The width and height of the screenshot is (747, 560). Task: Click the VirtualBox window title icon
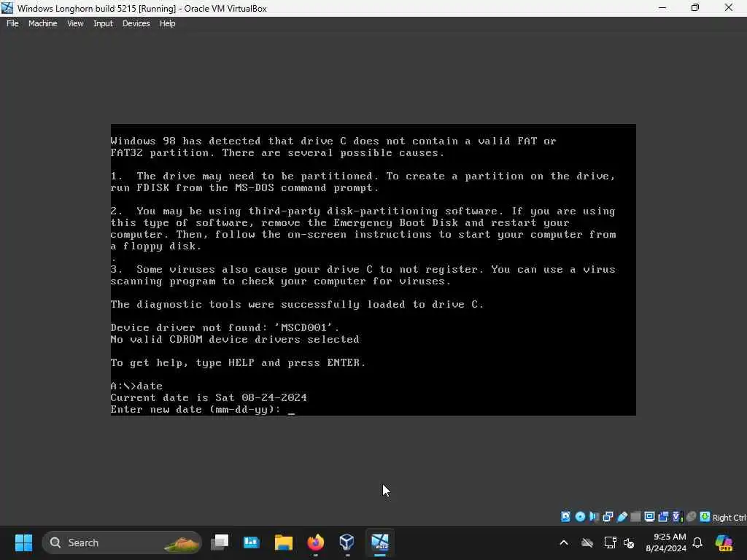[7, 8]
